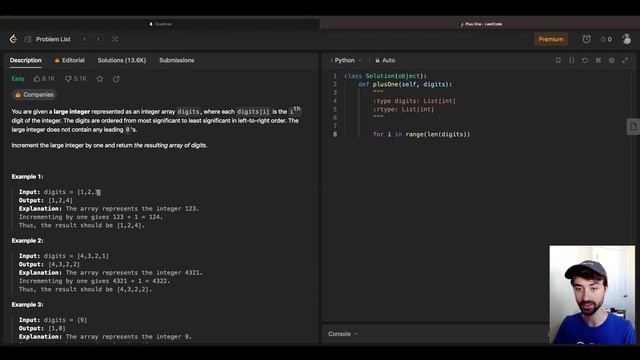
Task: Select the Plus One - LeetCode browser tab
Action: click(x=480, y=24)
